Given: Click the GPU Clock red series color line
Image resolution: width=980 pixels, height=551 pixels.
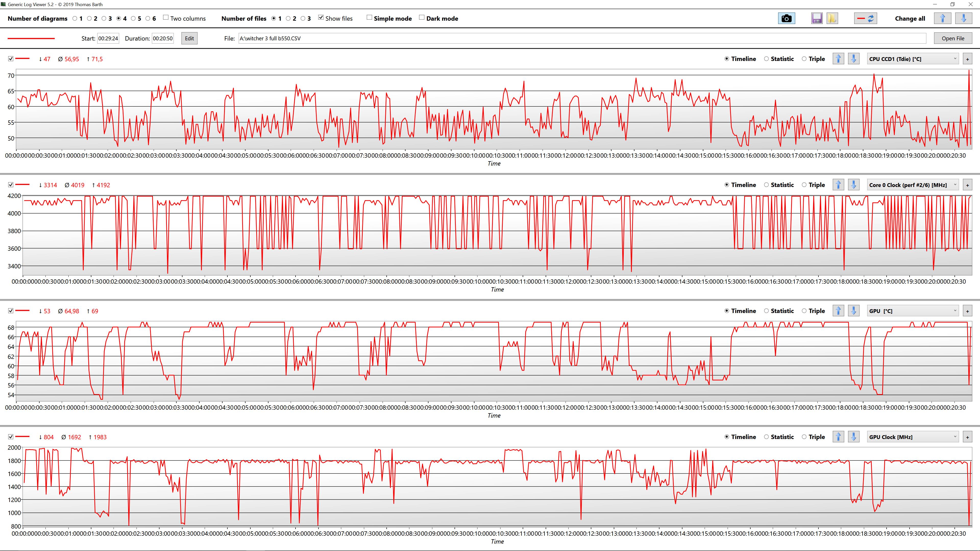Looking at the screenshot, I should (x=22, y=436).
